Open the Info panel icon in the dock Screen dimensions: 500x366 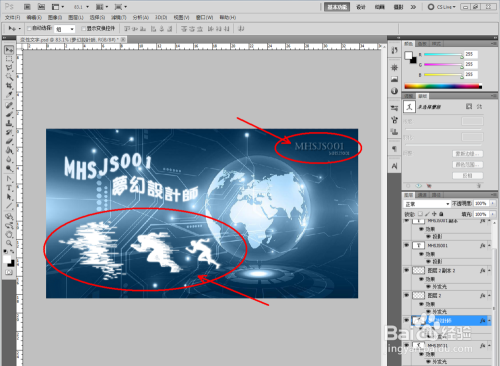pos(395,91)
